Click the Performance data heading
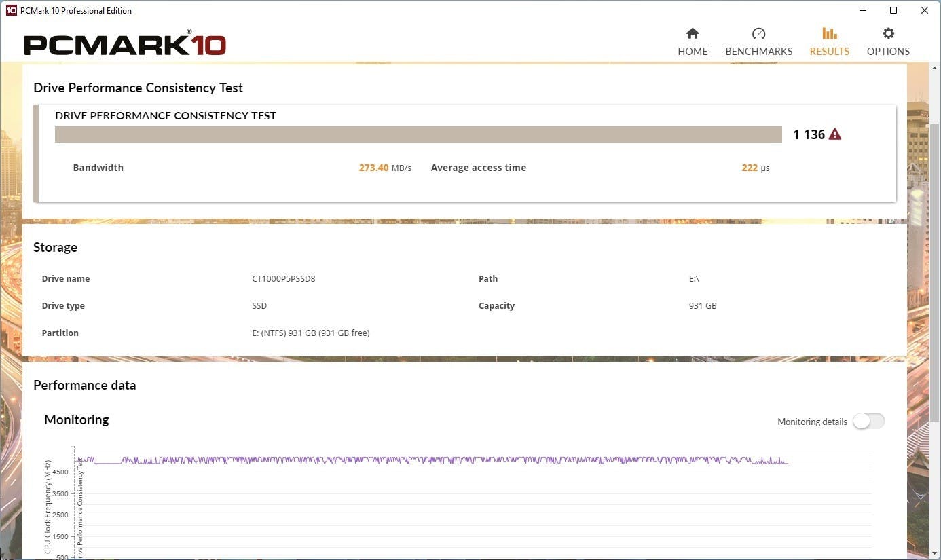This screenshot has height=560, width=941. pos(84,385)
